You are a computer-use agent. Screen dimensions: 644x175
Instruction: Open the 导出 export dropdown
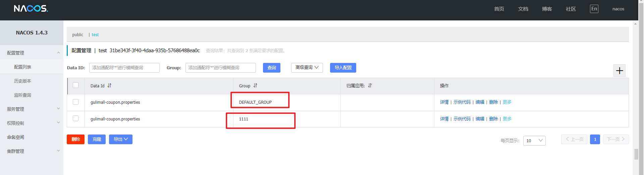pyautogui.click(x=120, y=139)
